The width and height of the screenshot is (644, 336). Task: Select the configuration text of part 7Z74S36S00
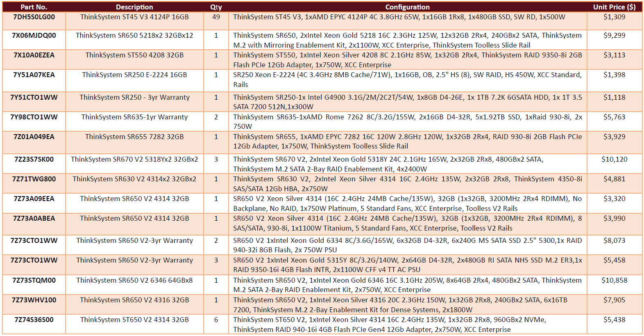390,325
